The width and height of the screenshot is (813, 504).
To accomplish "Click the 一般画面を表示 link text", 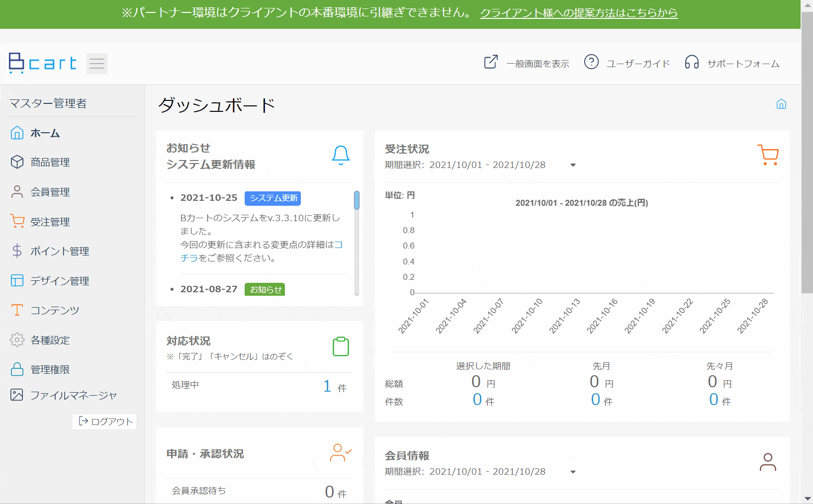I will 538,64.
